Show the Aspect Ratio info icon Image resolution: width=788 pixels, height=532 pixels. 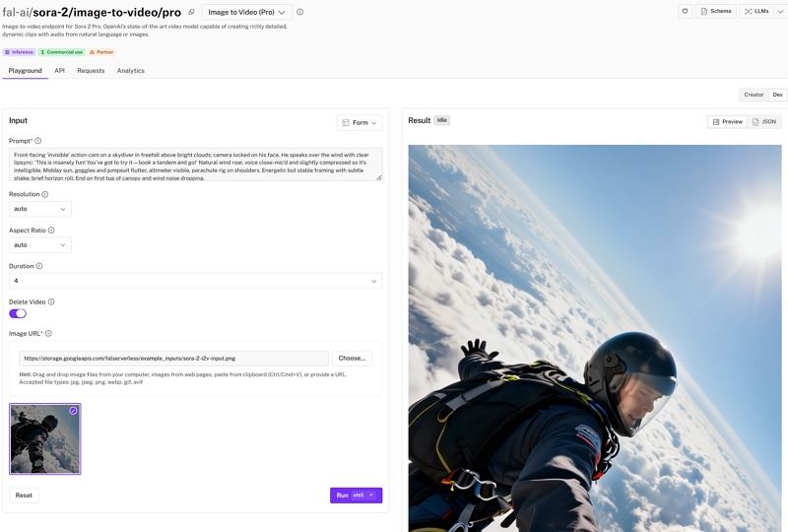pyautogui.click(x=51, y=231)
